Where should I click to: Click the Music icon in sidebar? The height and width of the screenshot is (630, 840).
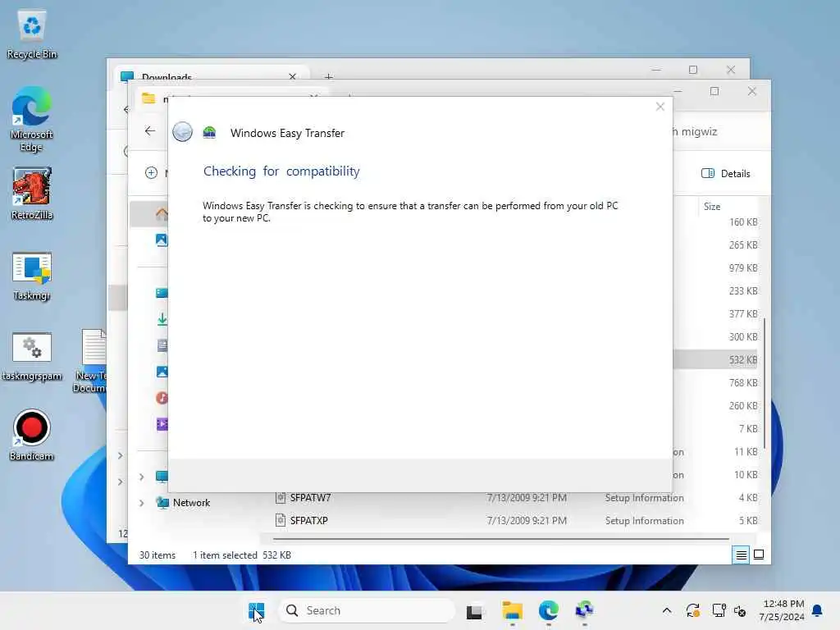coord(162,398)
